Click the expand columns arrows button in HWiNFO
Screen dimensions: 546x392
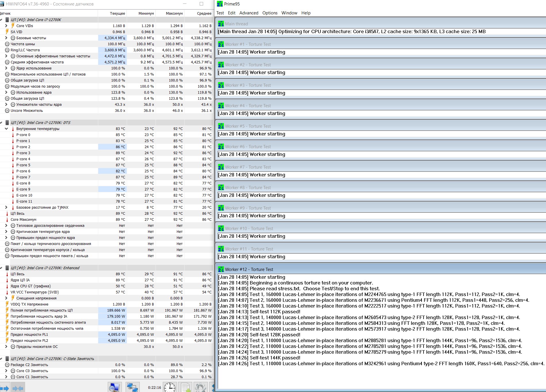coord(5,388)
